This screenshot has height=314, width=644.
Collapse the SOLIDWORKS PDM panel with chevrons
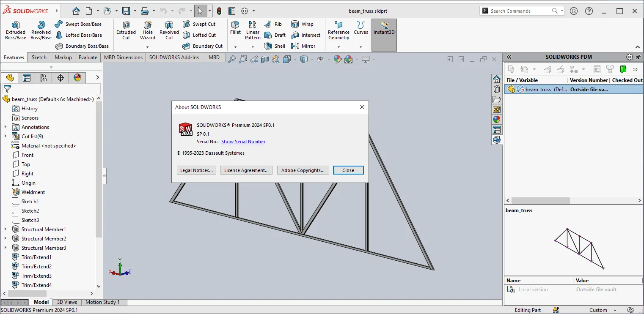(509, 57)
